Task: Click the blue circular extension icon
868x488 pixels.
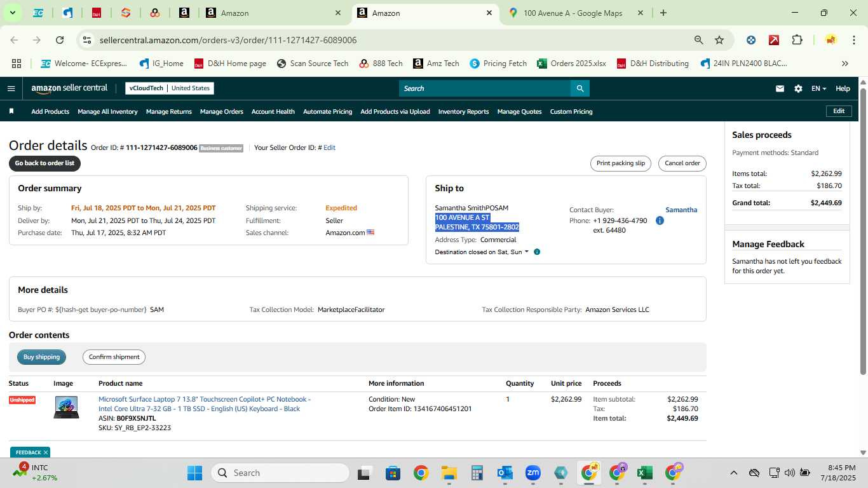Action: [751, 40]
